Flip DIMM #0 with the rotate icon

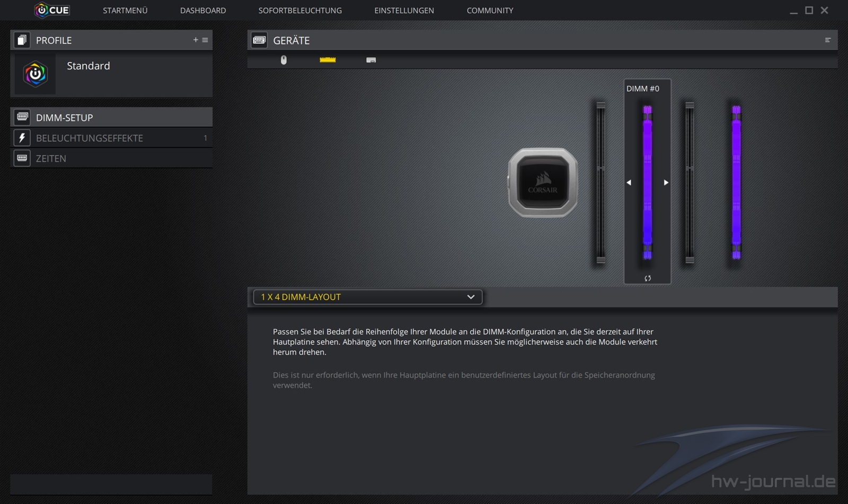pyautogui.click(x=648, y=278)
